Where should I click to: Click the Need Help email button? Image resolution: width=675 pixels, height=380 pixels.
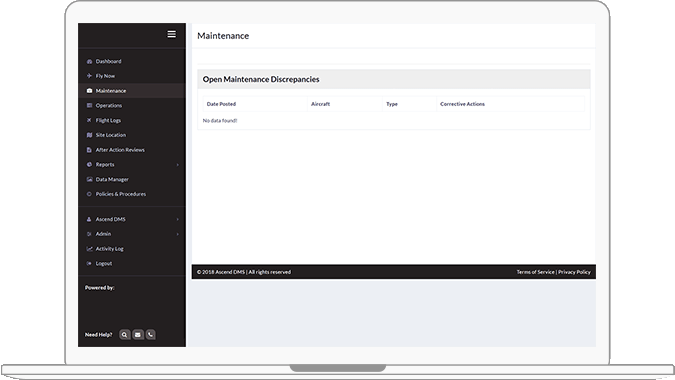(138, 334)
